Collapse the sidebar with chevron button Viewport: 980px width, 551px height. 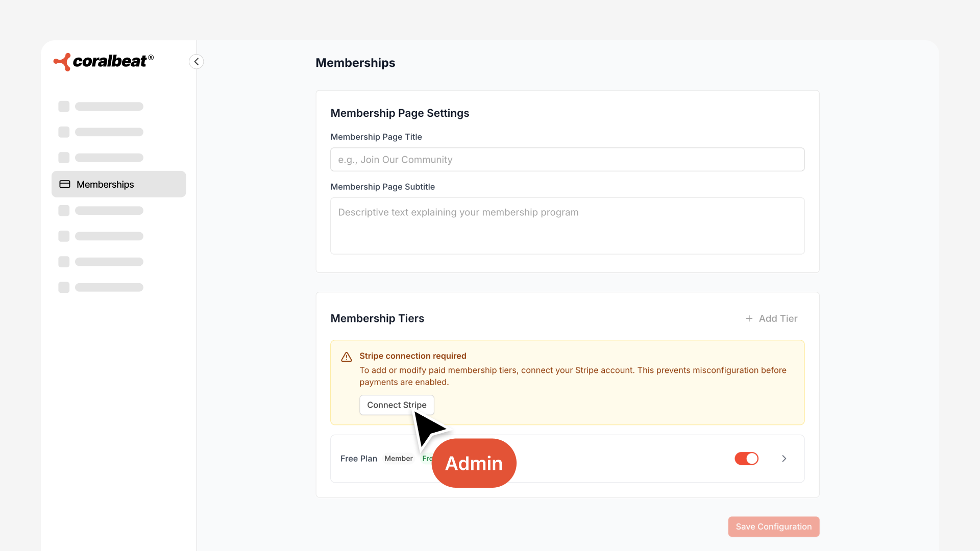click(x=197, y=62)
